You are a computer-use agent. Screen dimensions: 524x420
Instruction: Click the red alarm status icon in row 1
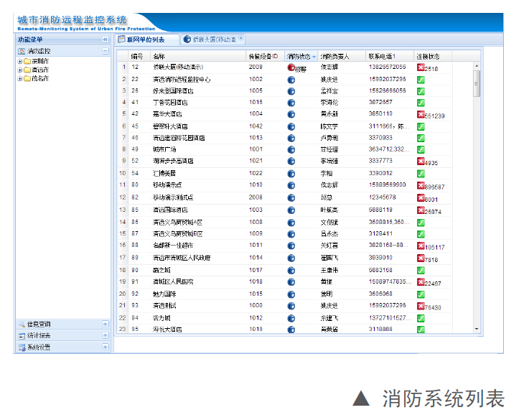click(291, 67)
